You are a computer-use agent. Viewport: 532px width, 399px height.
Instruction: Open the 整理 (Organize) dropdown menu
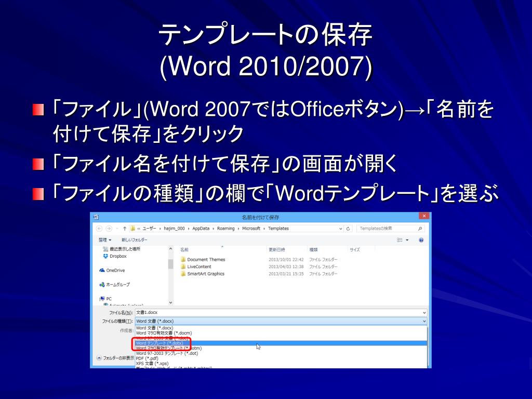[105, 240]
